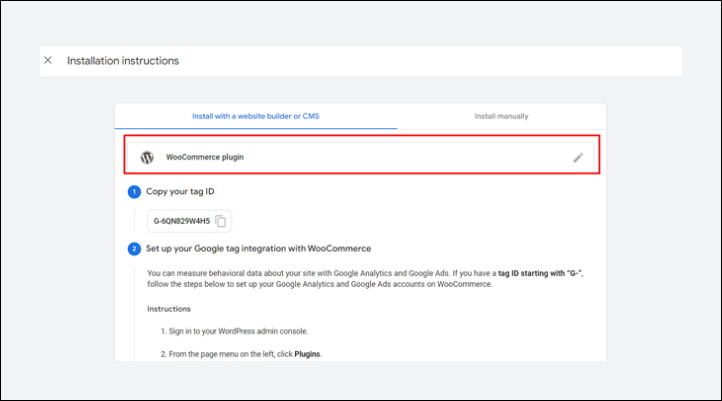Click the WooCommerce plugin label
722x401 pixels.
coord(205,157)
